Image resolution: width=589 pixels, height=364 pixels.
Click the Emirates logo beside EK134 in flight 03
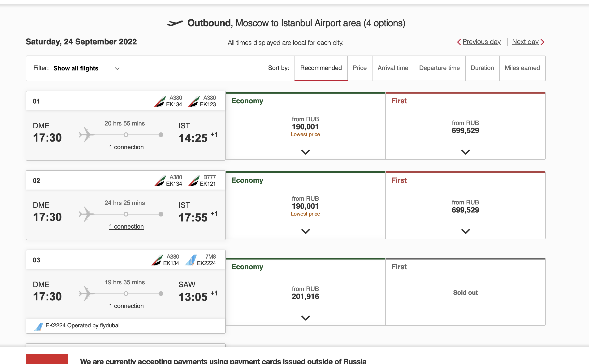(x=157, y=260)
